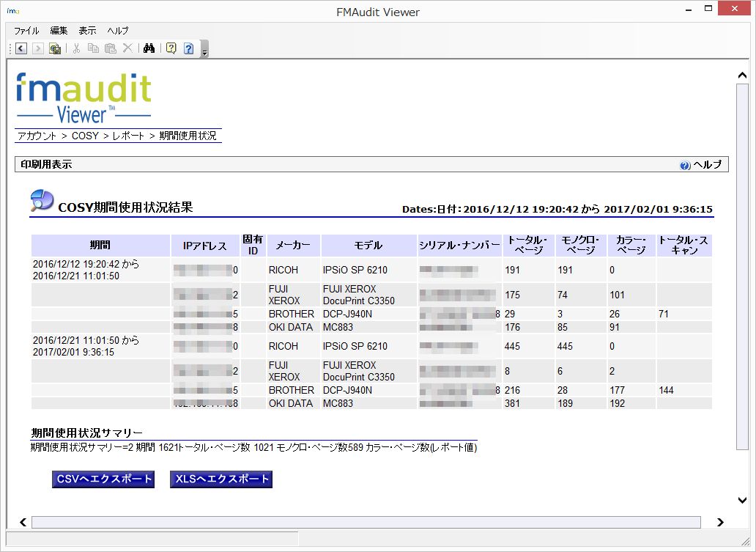The image size is (756, 552).
Task: Click the scissors Cut icon
Action: coord(76,48)
